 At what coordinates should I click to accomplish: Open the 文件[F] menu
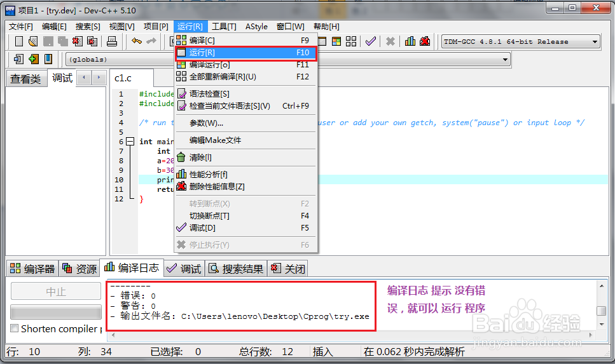21,27
